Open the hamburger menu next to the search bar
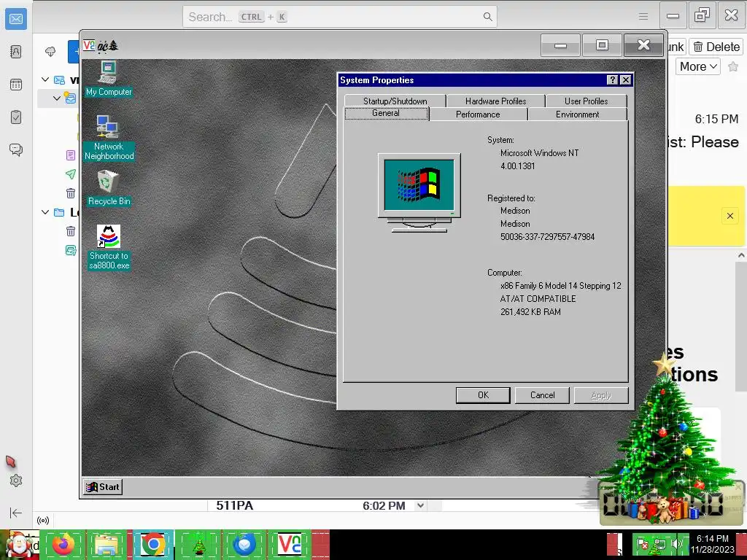Viewport: 747px width, 560px height. coord(643,17)
